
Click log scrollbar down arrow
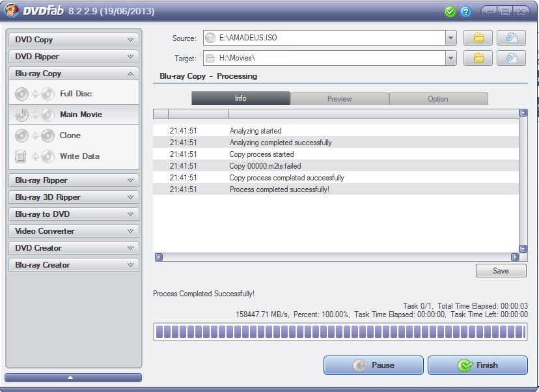pyautogui.click(x=523, y=249)
